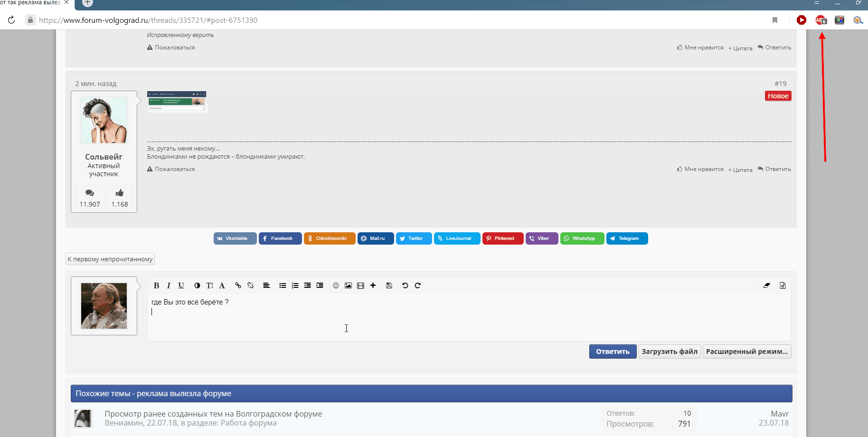This screenshot has height=437, width=868.
Task: Insert a hyperlink with the chain icon
Action: point(238,285)
